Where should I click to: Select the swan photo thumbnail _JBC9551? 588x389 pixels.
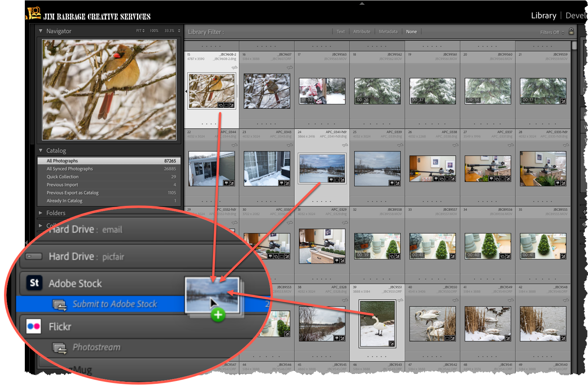click(x=377, y=324)
